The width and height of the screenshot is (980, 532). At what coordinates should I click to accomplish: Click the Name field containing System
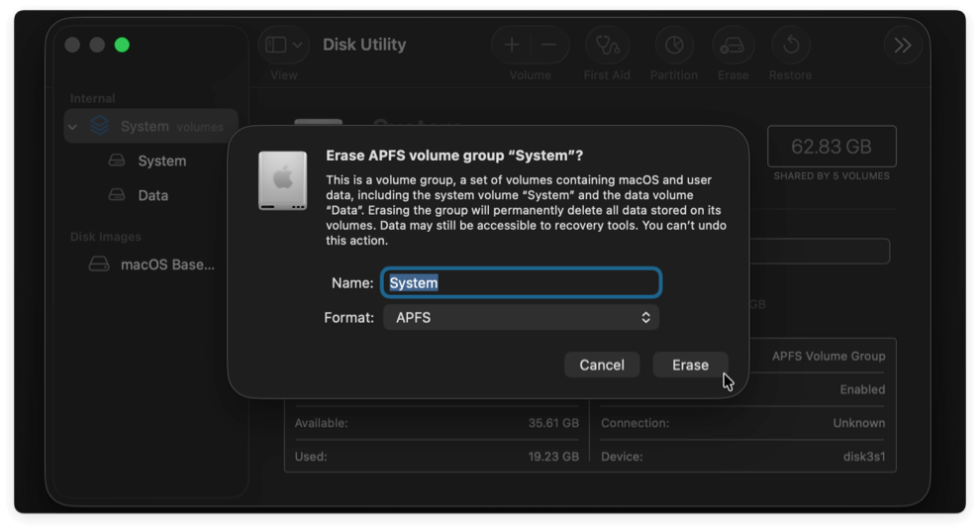(521, 282)
